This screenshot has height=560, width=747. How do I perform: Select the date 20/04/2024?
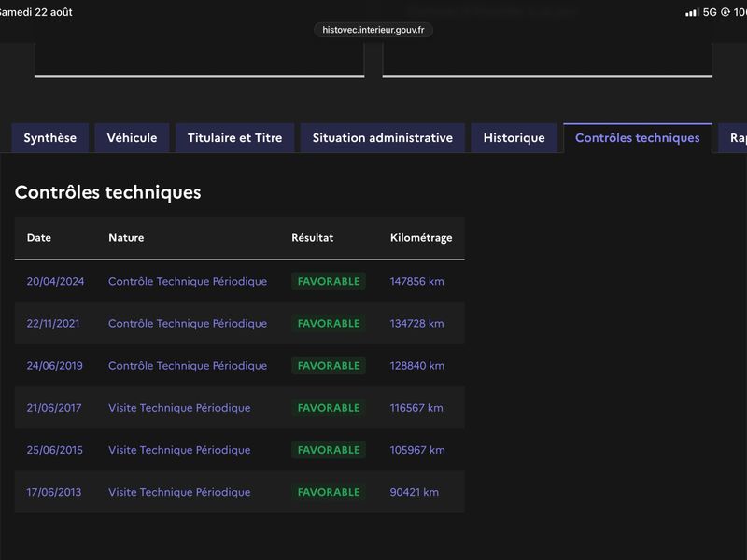coord(55,282)
